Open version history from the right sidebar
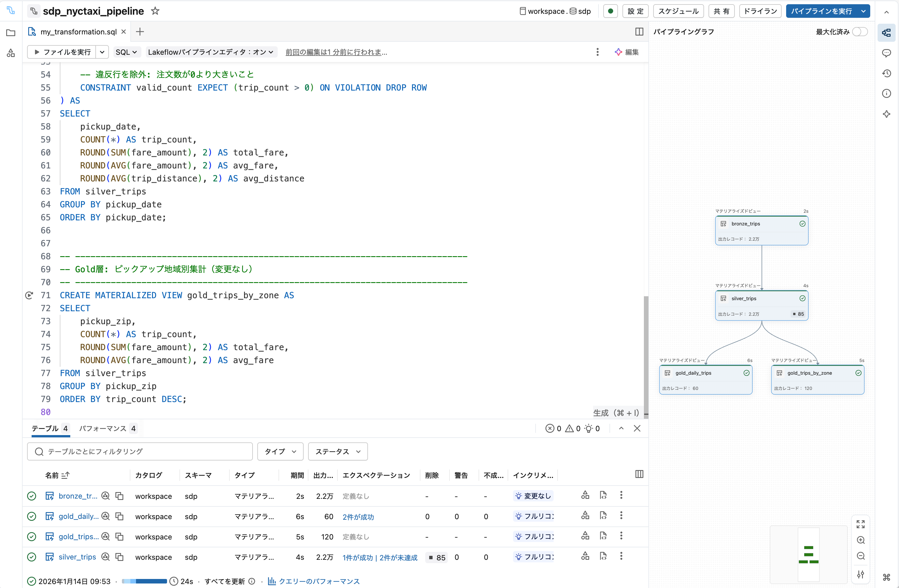Image resolution: width=899 pixels, height=588 pixels. point(887,73)
